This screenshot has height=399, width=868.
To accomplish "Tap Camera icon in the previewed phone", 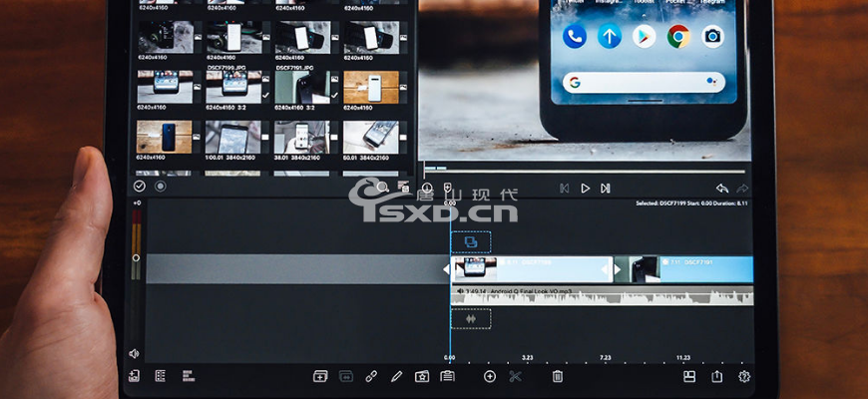I will point(713,37).
